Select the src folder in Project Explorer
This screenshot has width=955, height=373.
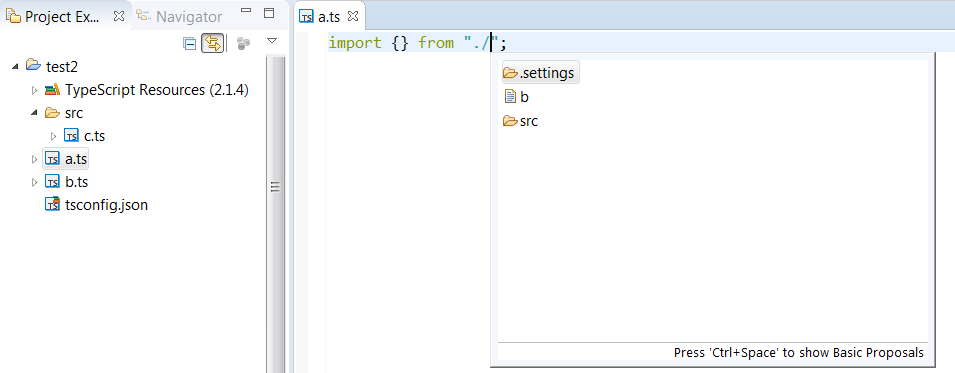[74, 113]
